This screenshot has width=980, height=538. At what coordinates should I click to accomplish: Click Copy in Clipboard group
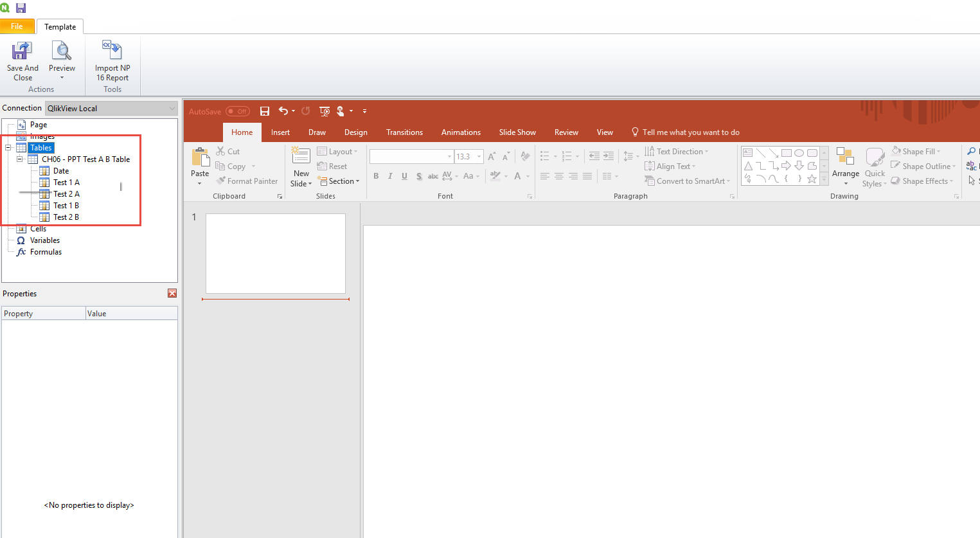[x=231, y=166]
